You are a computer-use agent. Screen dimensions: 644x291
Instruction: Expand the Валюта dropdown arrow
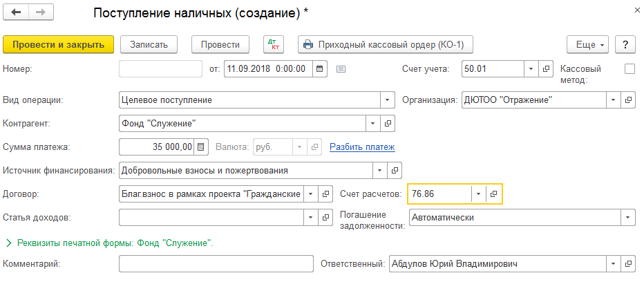300,147
